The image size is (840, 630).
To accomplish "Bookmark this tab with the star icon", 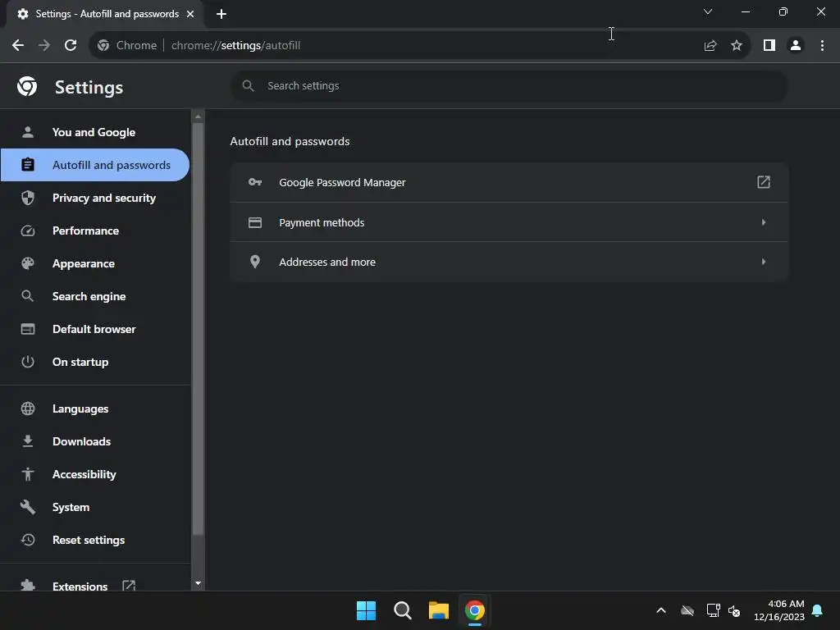I will point(737,46).
